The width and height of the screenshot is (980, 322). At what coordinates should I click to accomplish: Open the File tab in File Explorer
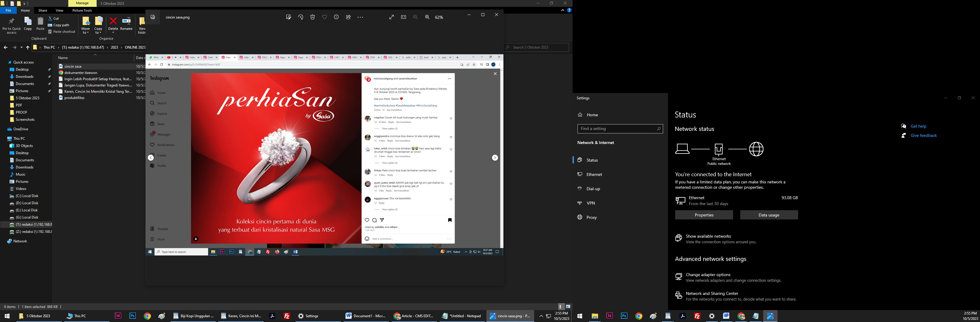pyautogui.click(x=8, y=10)
